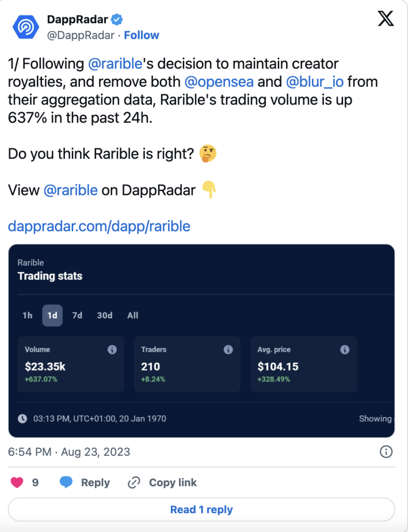The height and width of the screenshot is (532, 408).
Task: Open the Avg. price stat info icon
Action: tap(344, 350)
